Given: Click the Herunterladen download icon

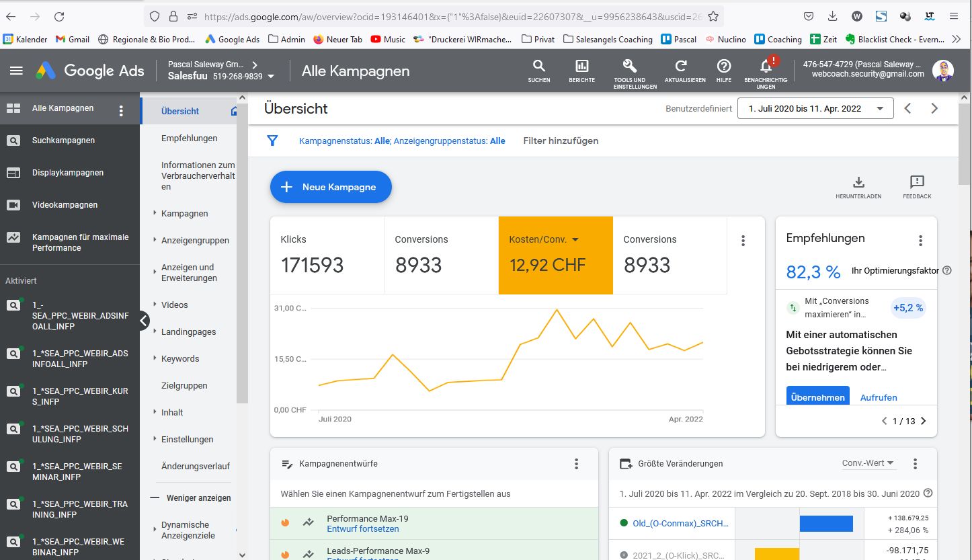Looking at the screenshot, I should pos(858,182).
